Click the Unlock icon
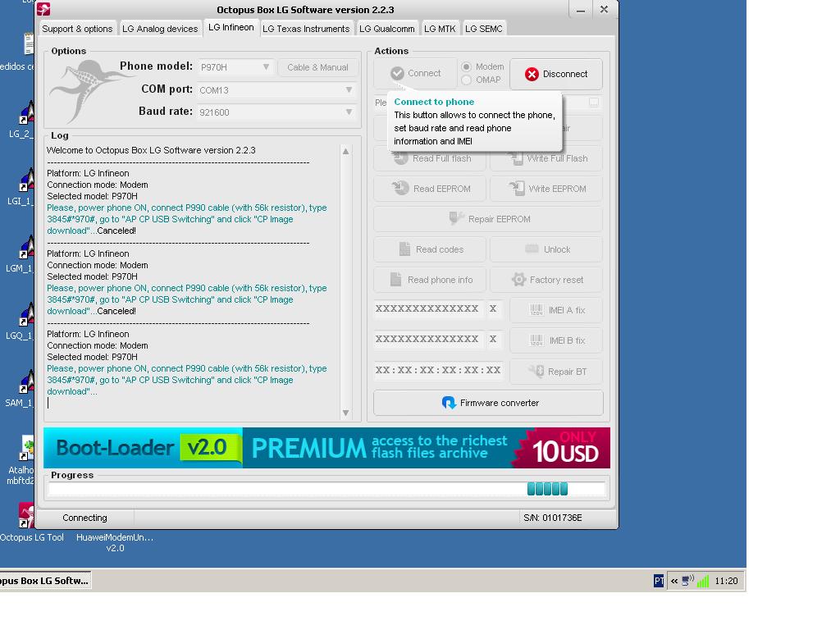840x630 pixels. [x=532, y=249]
